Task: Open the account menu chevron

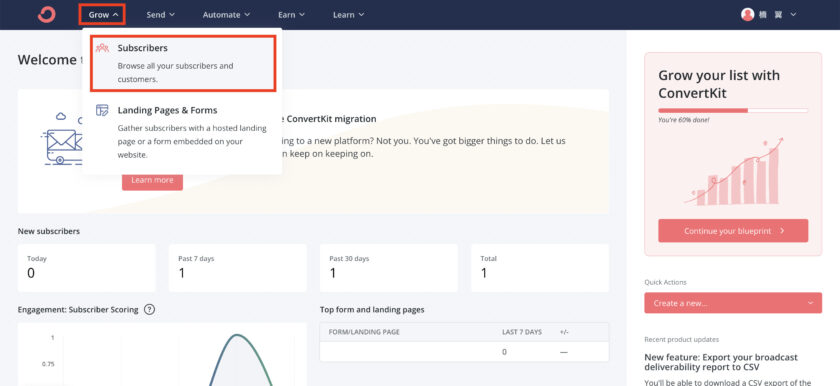Action: [793, 14]
